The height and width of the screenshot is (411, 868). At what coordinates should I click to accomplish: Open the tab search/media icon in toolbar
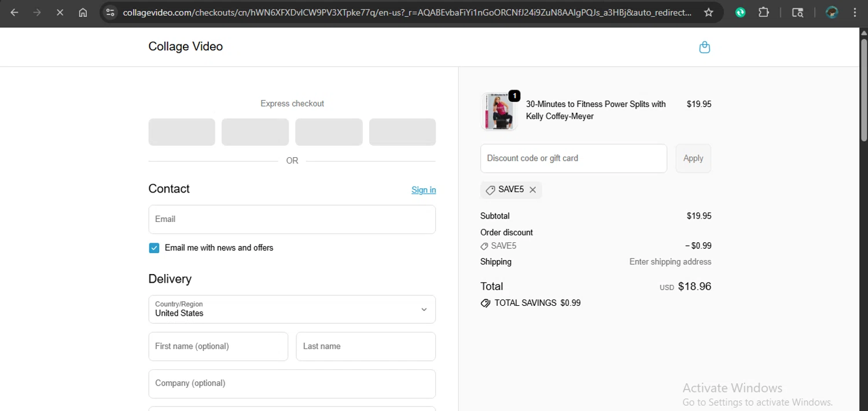[x=797, y=12]
